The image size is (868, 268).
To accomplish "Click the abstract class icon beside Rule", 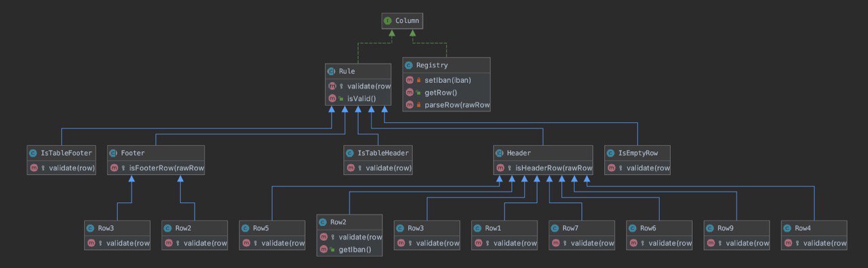I will (x=332, y=71).
